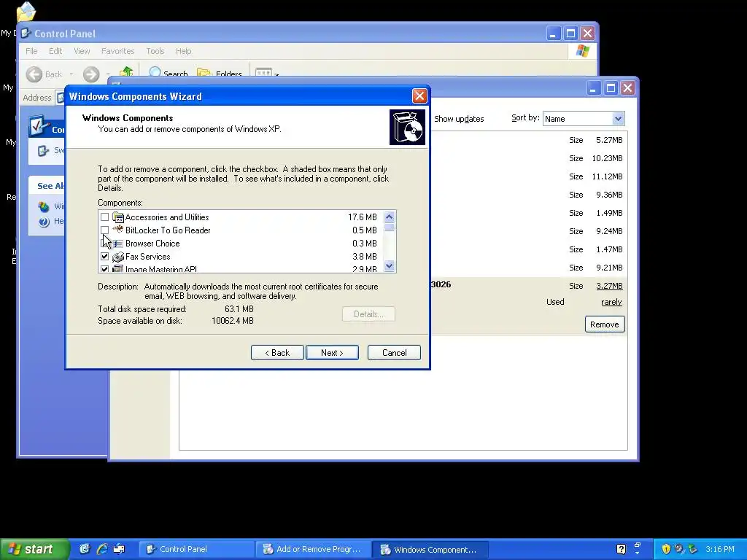
Task: Switch to Windows Components taskbar button
Action: [430, 549]
